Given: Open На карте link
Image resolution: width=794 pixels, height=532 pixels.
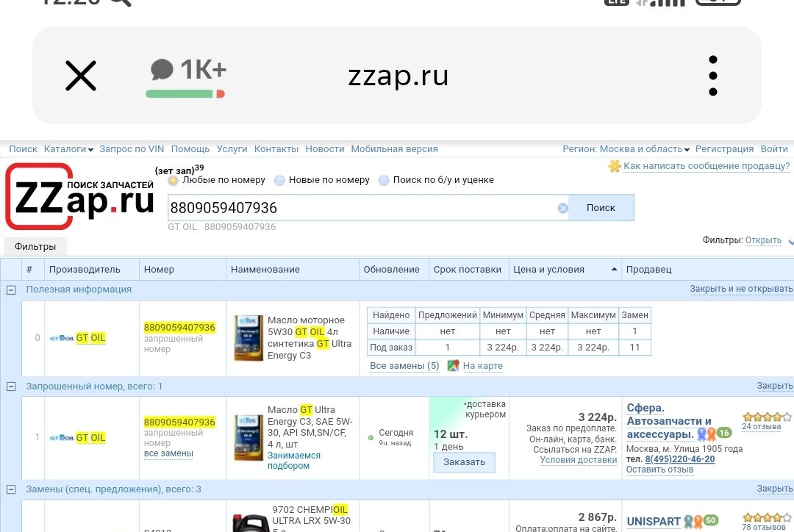Looking at the screenshot, I should click(482, 365).
